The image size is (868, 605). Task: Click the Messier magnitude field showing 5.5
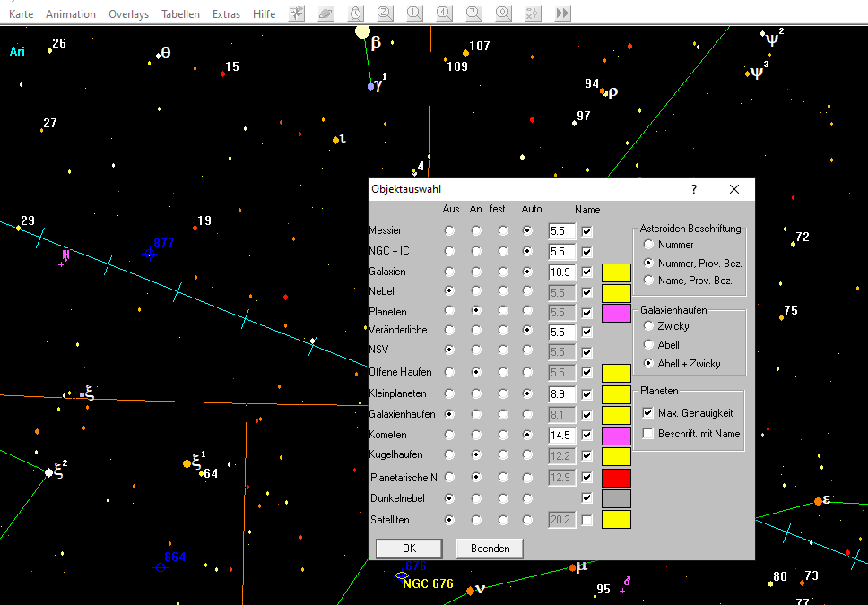(561, 231)
